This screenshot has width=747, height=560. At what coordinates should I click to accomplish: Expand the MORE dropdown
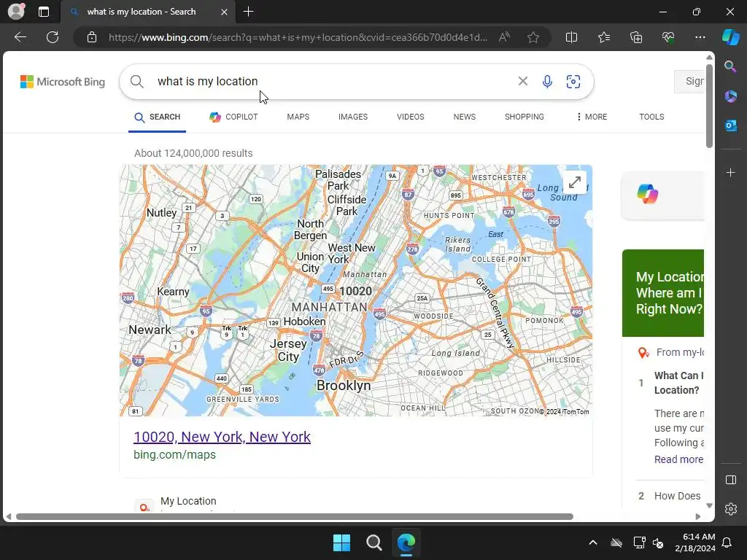tap(592, 117)
